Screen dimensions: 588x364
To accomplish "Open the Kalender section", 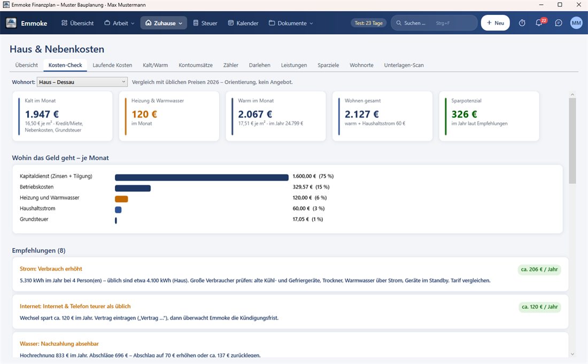I will [243, 23].
